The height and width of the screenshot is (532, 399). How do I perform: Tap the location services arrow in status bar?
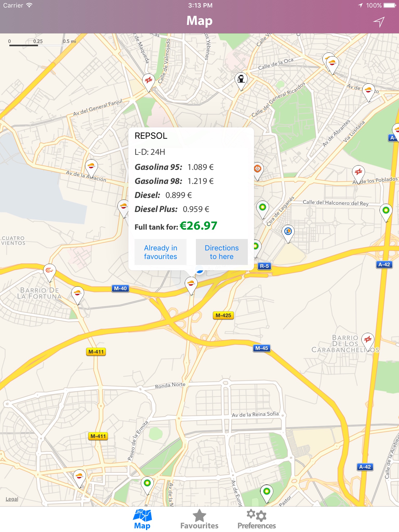coord(360,5)
